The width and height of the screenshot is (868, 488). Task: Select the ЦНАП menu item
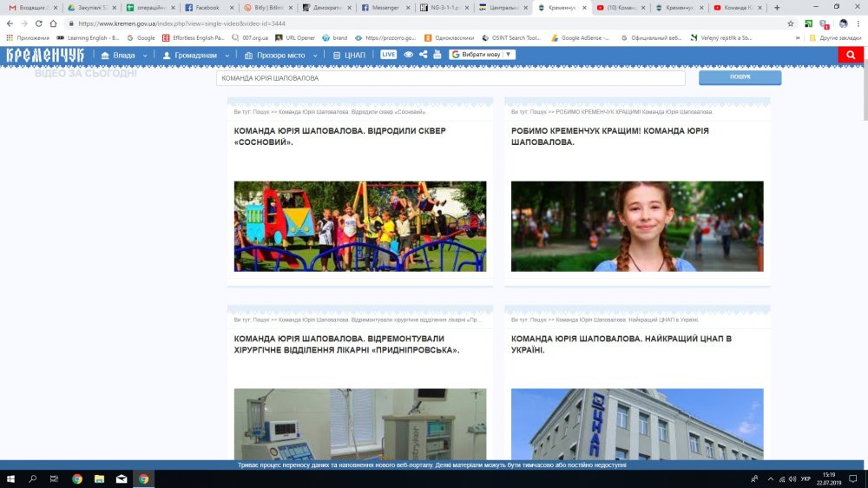tap(349, 55)
